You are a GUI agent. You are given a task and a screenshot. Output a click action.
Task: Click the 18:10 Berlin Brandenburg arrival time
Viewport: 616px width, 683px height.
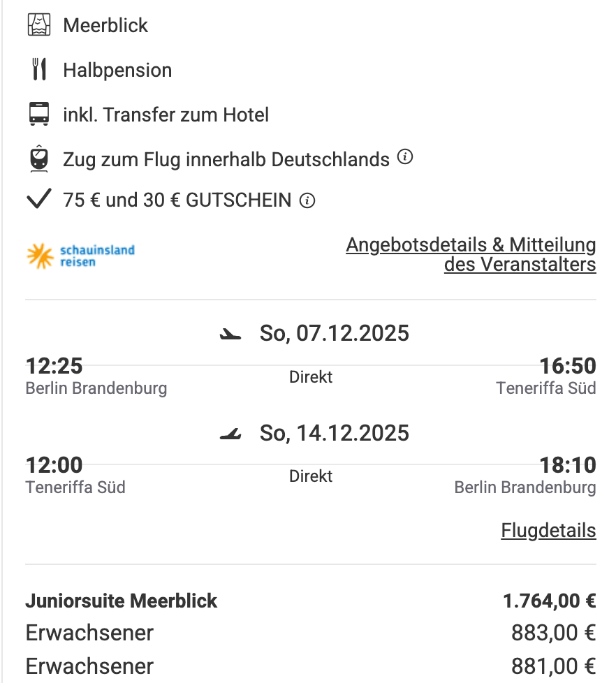pos(567,464)
